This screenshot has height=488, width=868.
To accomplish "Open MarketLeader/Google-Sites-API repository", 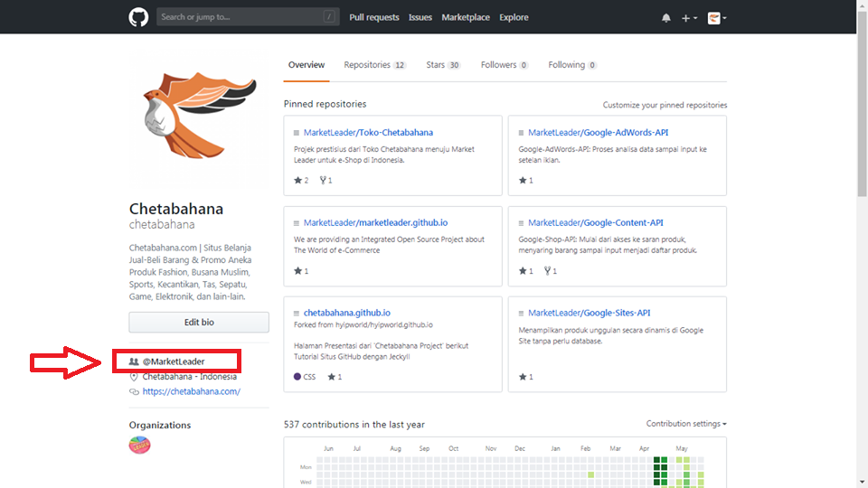I will pos(589,313).
